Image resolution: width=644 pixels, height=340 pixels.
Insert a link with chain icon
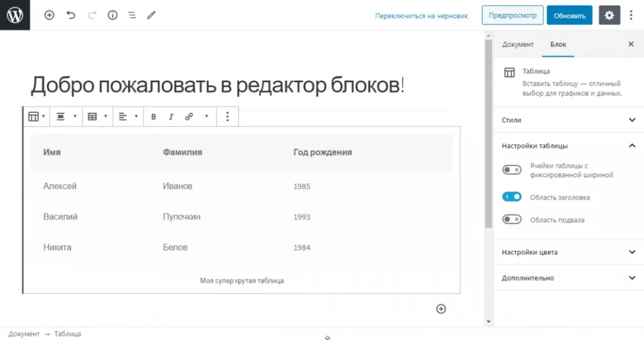pos(189,116)
